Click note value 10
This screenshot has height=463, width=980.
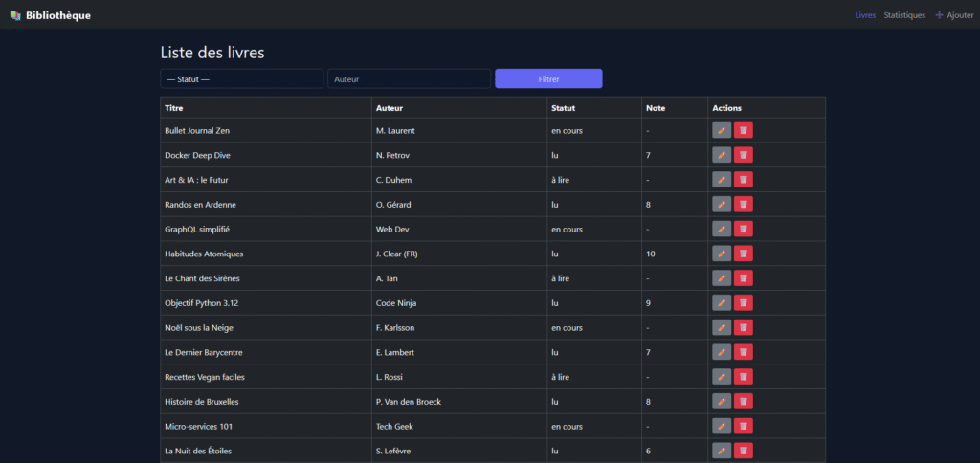[651, 254]
